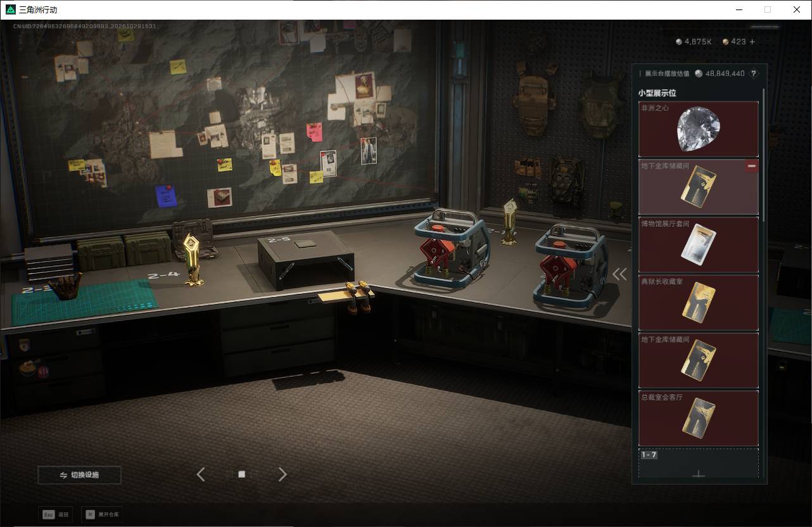Click 切换设施 switch facility button
The width and height of the screenshot is (812, 527).
[x=79, y=475]
